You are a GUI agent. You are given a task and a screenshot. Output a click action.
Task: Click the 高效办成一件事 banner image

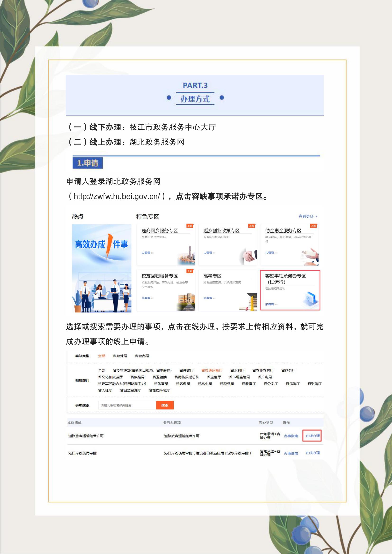click(x=102, y=268)
